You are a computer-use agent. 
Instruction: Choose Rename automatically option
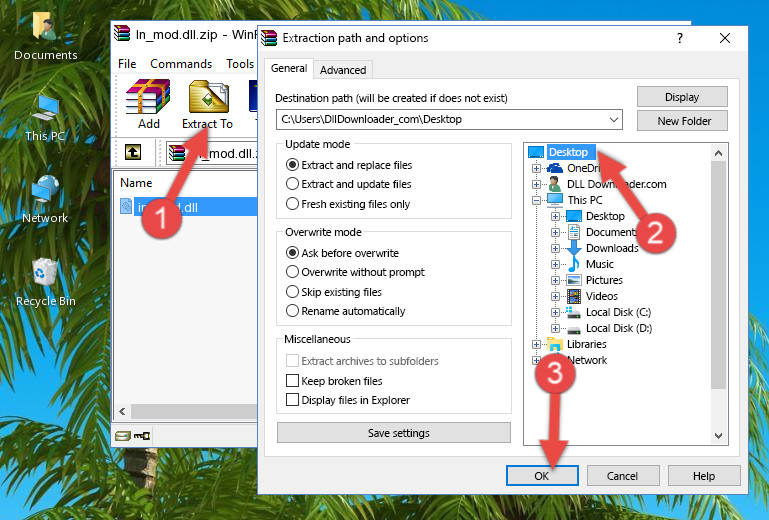292,311
